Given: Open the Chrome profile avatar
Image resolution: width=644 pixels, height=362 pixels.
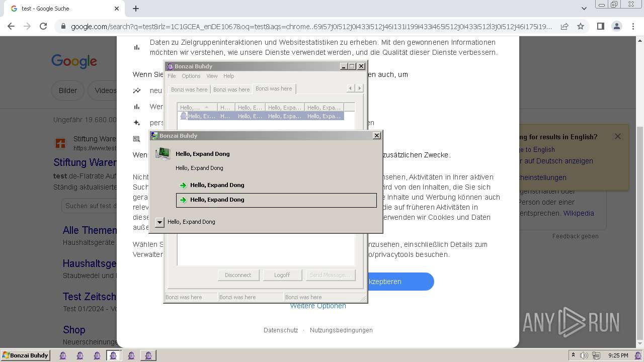Looking at the screenshot, I should [x=616, y=26].
